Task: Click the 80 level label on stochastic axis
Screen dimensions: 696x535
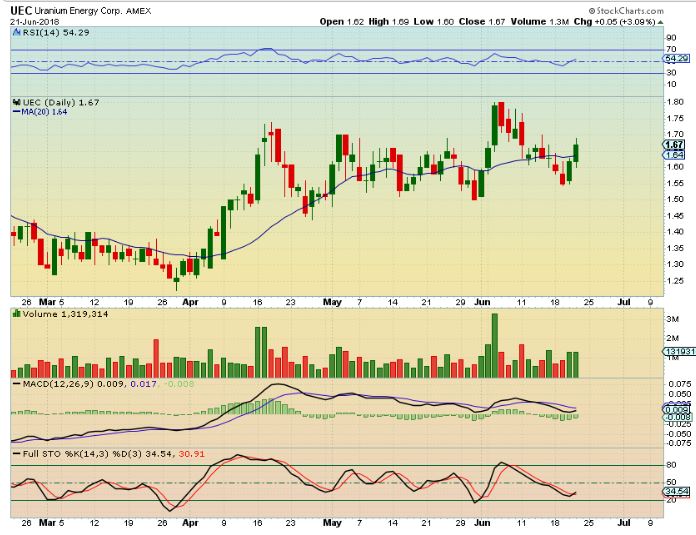Action: (671, 465)
